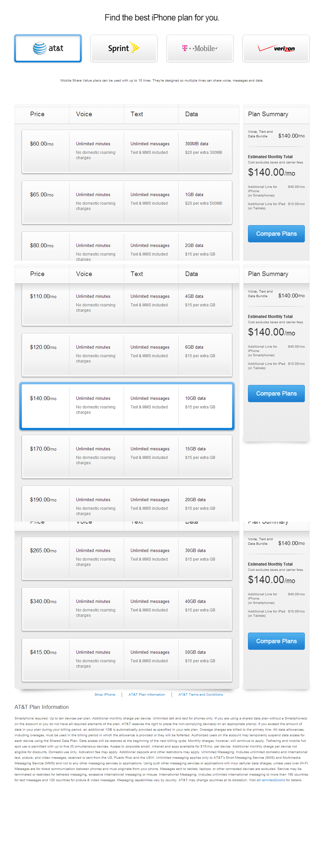Screen dimensions: 324x868
Task: Choose the $170.00/mo 15GB plan
Action: (127, 457)
